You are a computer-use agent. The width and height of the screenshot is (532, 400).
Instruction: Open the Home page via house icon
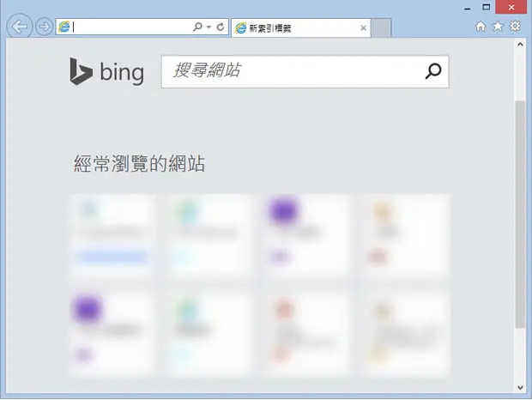481,26
